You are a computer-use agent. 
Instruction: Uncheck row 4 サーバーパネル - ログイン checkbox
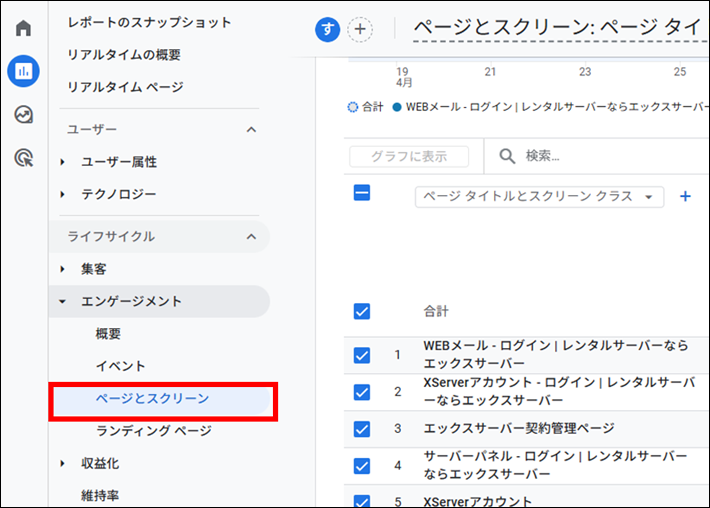[x=362, y=466]
